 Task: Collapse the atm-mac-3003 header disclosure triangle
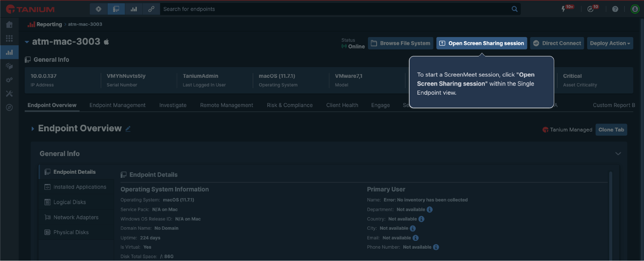click(26, 42)
